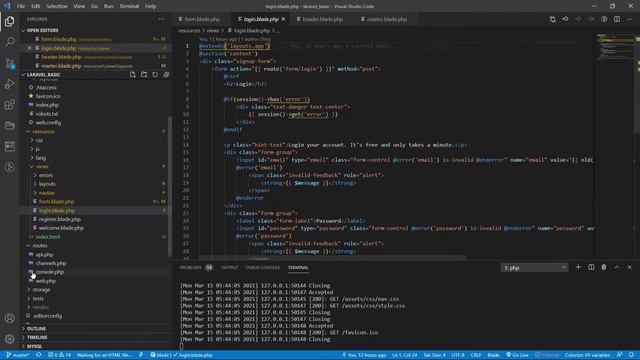Click master branch indicator in status bar
The height and width of the screenshot is (360, 640).
[18, 355]
